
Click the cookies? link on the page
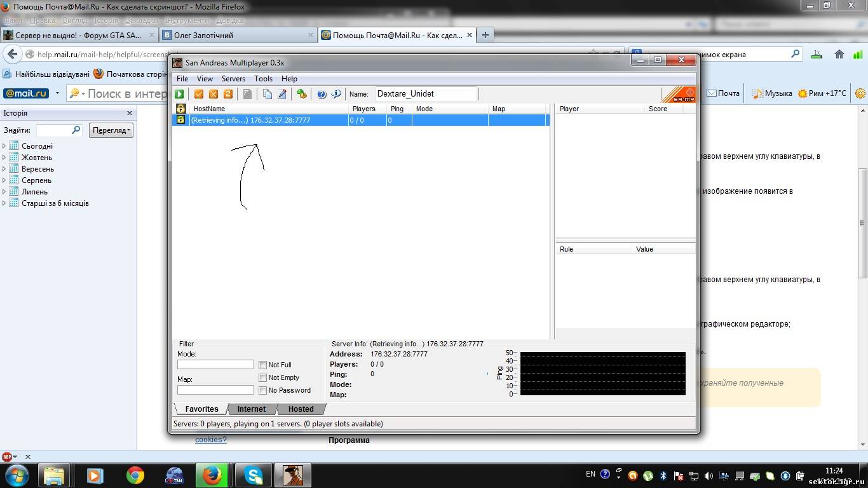[211, 440]
